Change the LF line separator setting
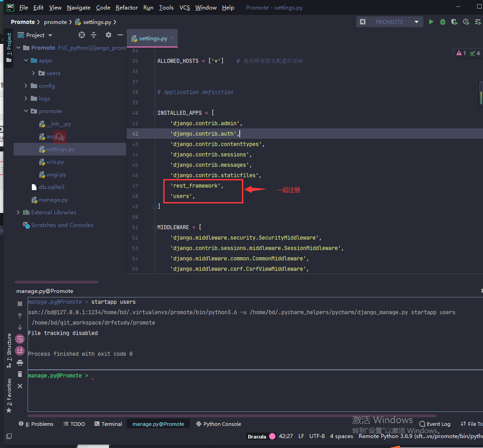This screenshot has height=448, width=483. point(301,436)
